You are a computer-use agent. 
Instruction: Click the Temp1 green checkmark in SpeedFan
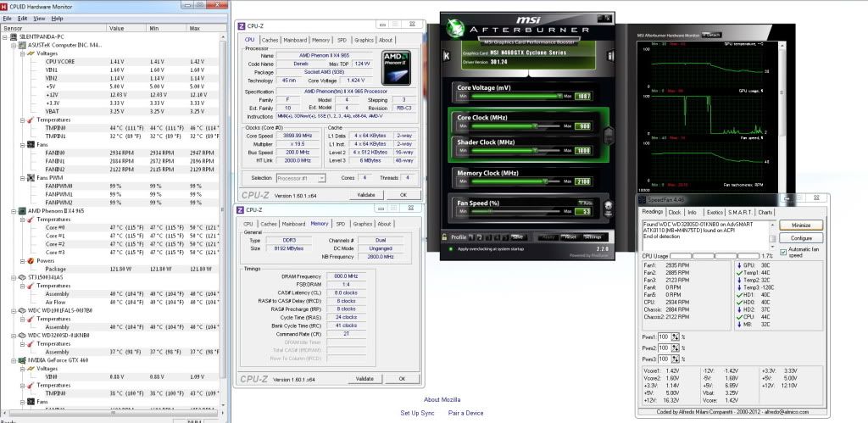[739, 273]
